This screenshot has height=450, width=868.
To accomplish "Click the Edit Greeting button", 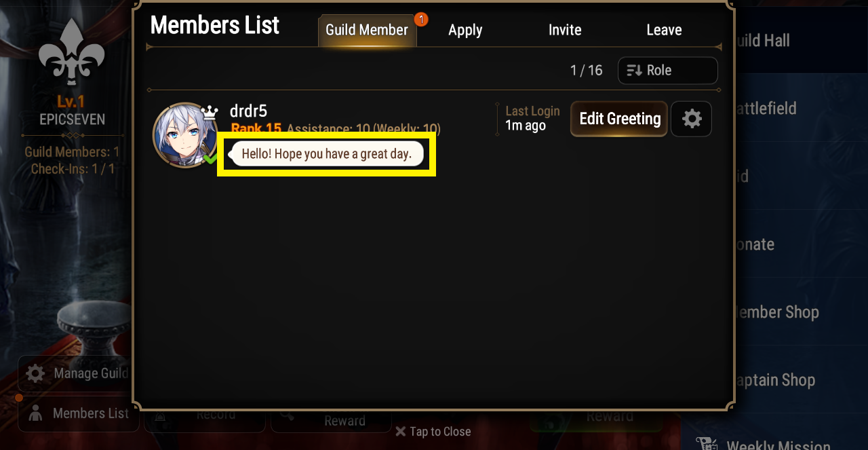I will [619, 119].
